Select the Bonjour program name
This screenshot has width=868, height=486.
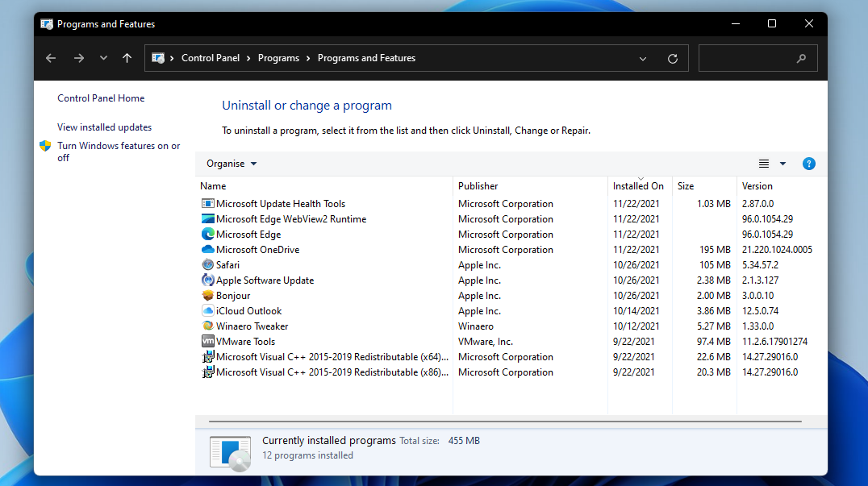click(233, 296)
